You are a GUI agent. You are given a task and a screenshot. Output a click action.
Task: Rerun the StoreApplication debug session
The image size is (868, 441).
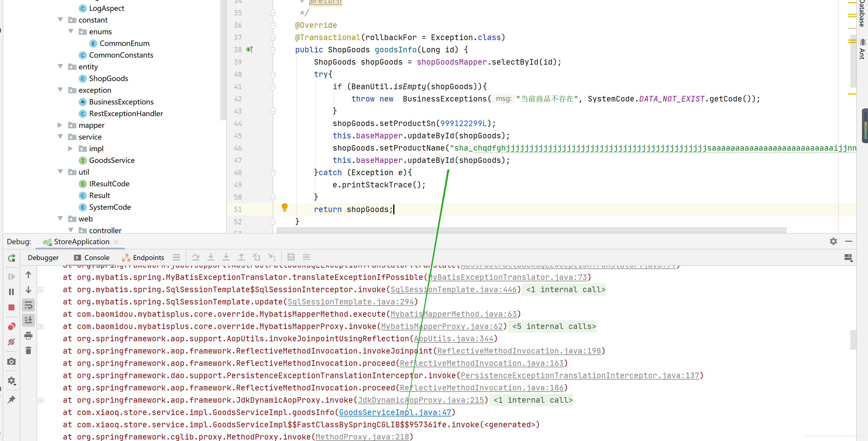[11, 258]
